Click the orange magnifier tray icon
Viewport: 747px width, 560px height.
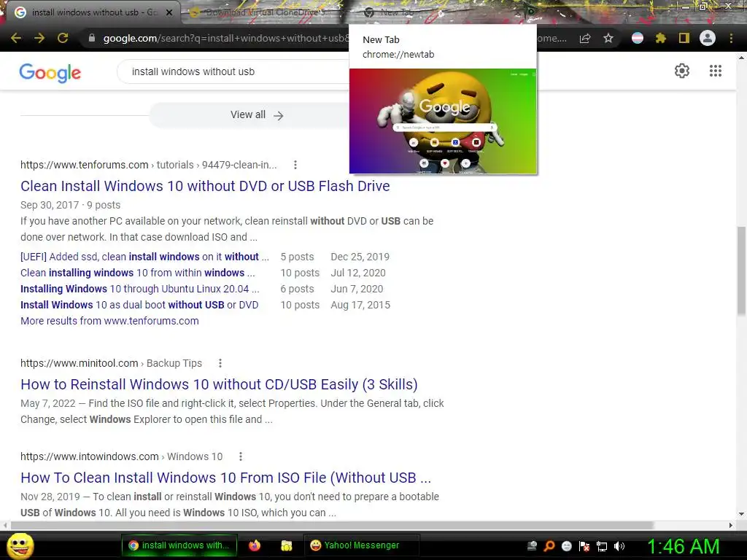coord(549,546)
